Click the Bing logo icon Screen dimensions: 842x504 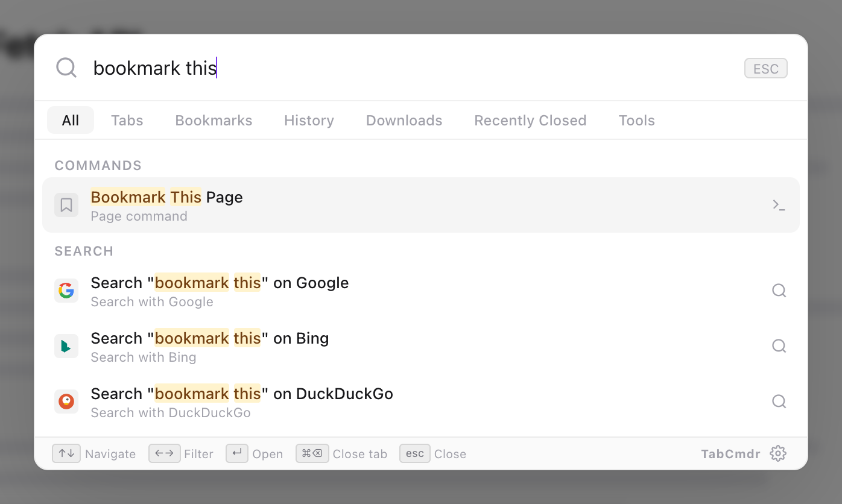point(66,346)
